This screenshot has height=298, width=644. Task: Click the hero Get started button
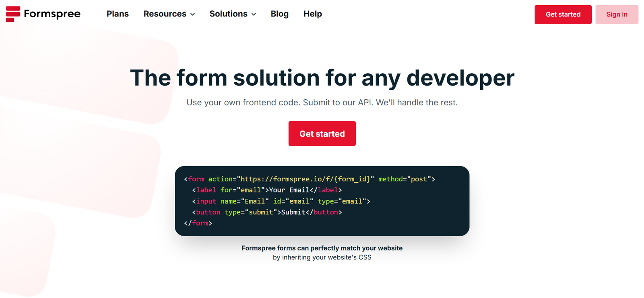click(322, 134)
